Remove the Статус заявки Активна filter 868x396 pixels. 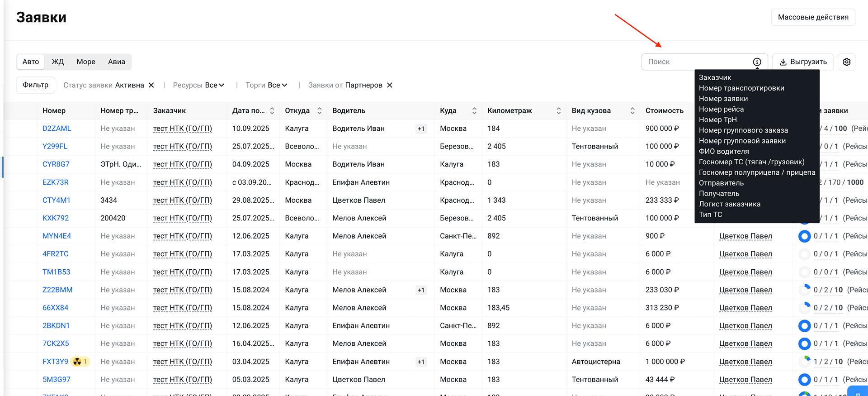(151, 85)
